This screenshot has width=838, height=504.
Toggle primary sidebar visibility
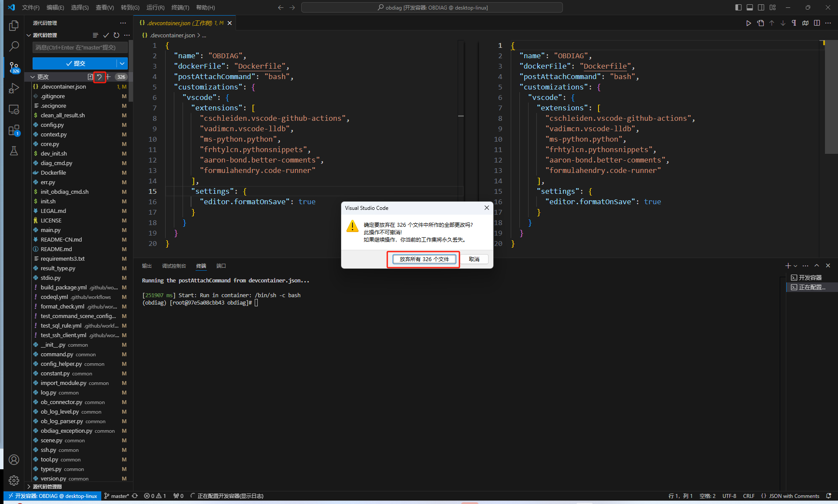point(738,7)
